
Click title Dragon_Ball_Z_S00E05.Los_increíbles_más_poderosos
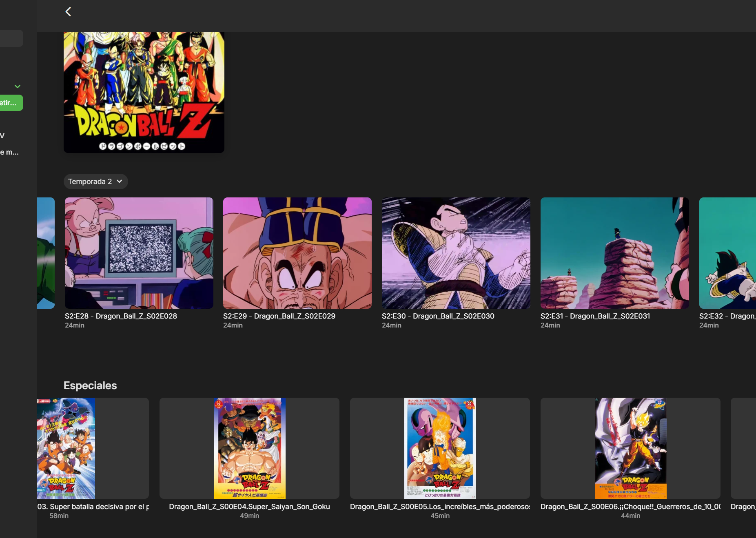click(440, 507)
